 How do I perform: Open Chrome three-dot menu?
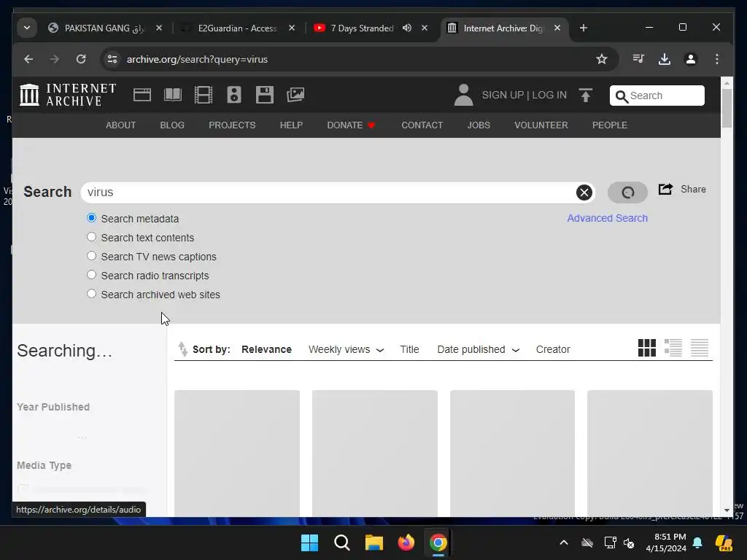click(x=716, y=59)
